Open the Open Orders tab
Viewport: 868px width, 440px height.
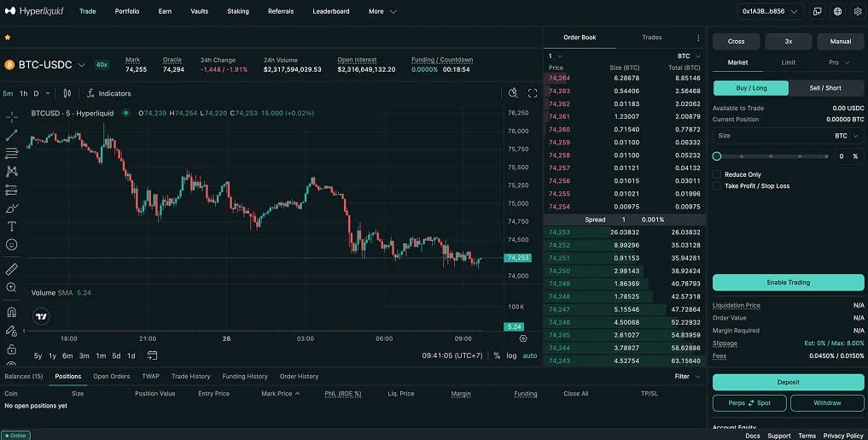tap(111, 376)
